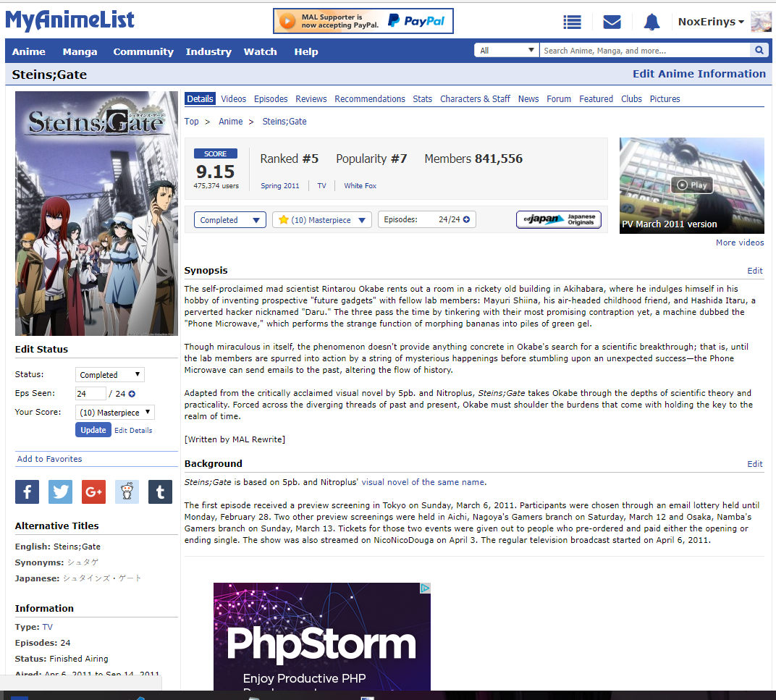The image size is (776, 700).
Task: Switch to the Episodes tab
Action: 271,98
